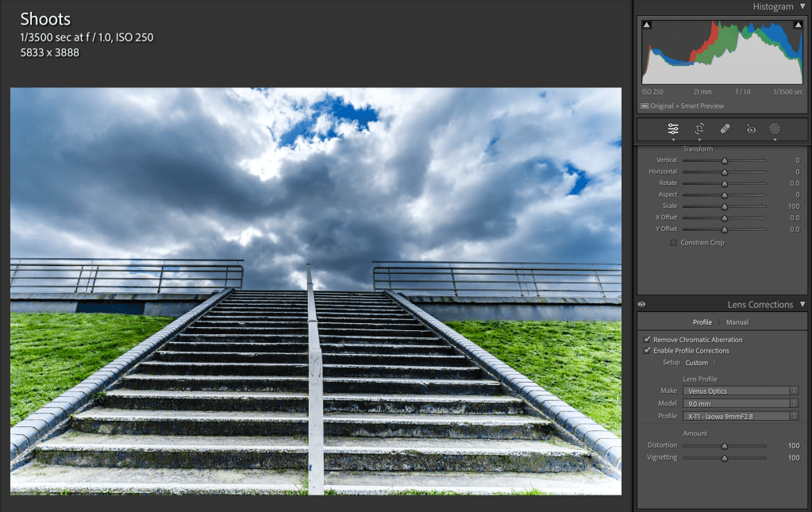This screenshot has width=812, height=512.
Task: Open the Masking circle tool
Action: [x=775, y=129]
